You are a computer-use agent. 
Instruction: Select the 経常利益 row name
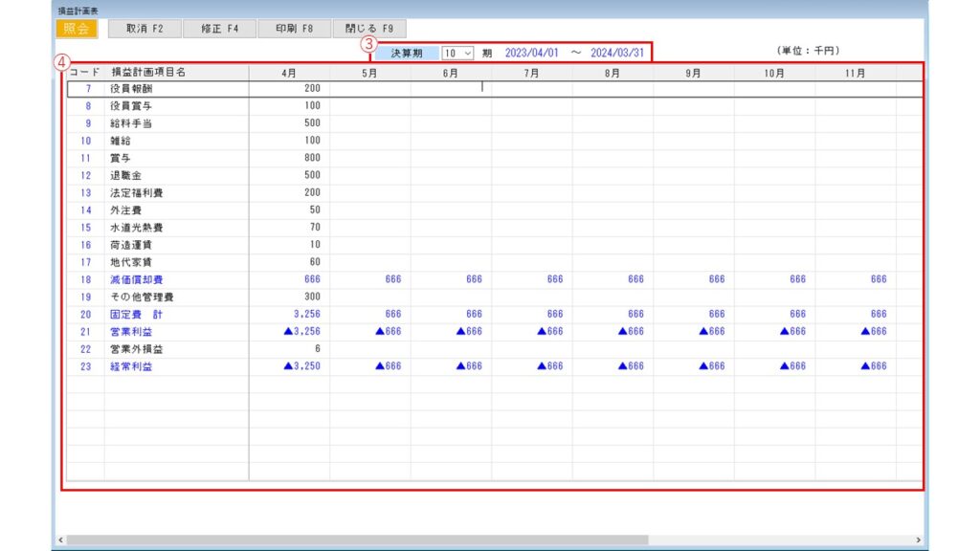(131, 366)
